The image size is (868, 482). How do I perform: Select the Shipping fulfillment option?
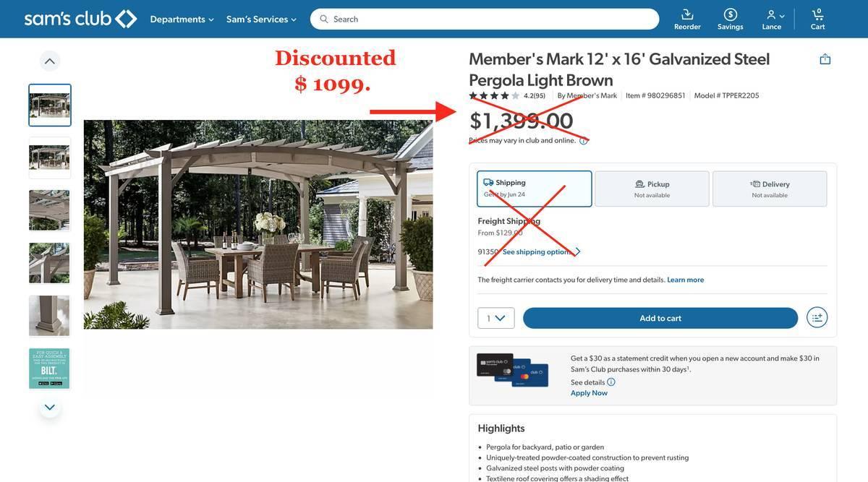click(535, 189)
